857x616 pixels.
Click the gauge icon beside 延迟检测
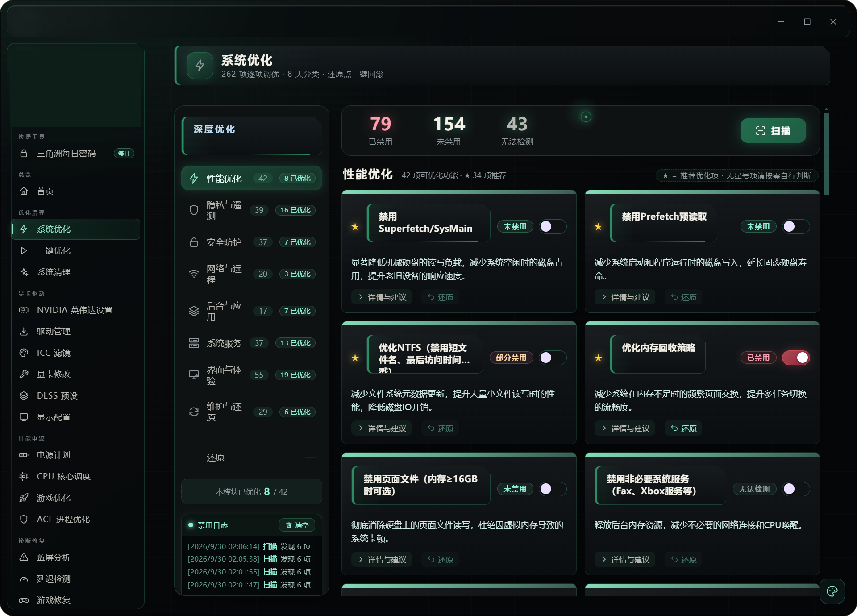point(24,579)
